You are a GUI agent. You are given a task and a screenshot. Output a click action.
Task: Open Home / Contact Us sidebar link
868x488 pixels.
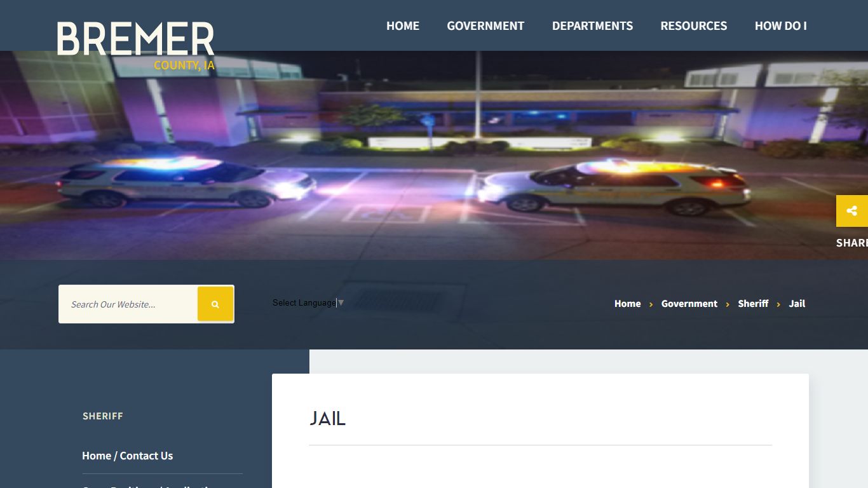[x=127, y=456]
